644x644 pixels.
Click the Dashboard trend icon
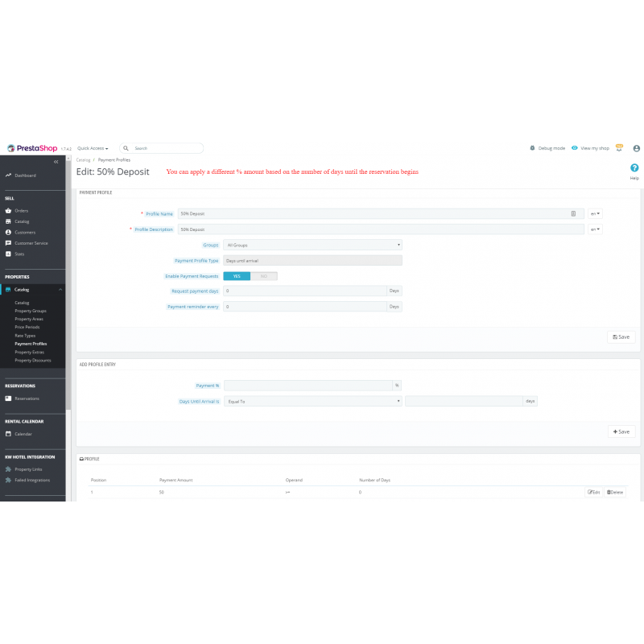point(8,175)
